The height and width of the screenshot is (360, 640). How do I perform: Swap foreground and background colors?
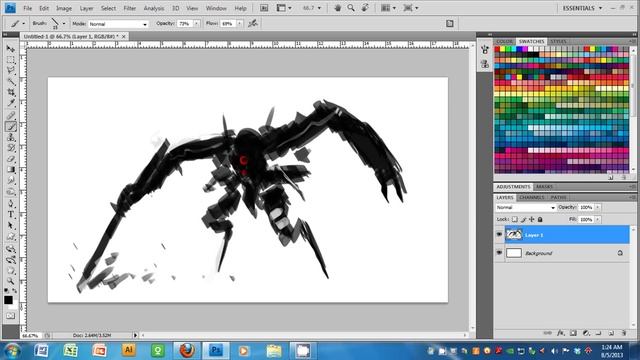point(15,291)
